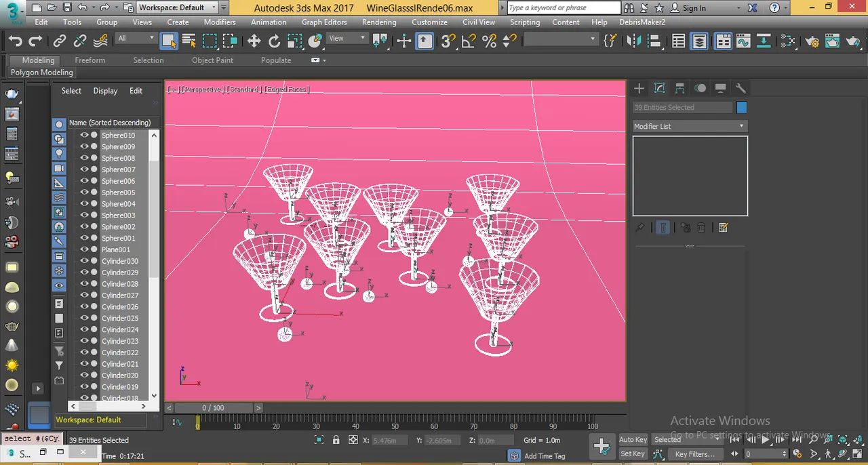Open the Workspace: Default dropdown
The image size is (868, 465).
pos(177,7)
